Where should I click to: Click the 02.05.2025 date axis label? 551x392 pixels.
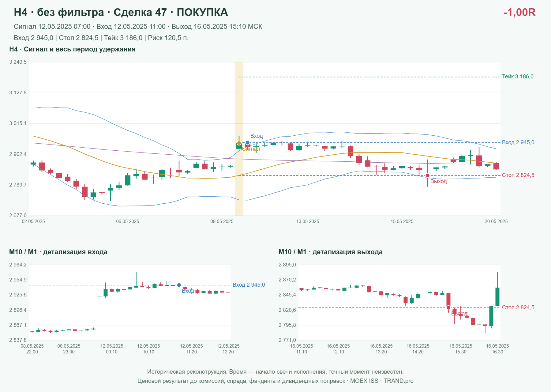coord(33,221)
